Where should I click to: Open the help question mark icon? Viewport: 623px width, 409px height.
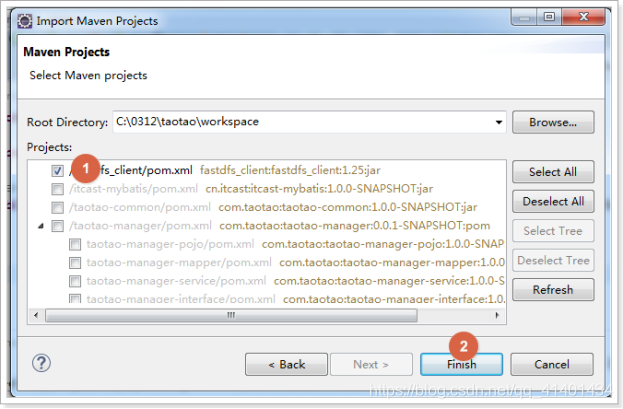[41, 363]
